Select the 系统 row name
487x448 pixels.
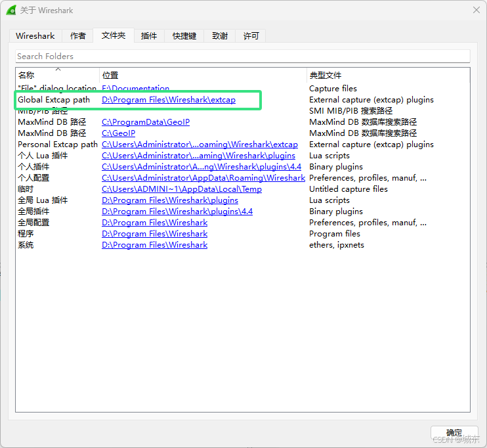26,245
